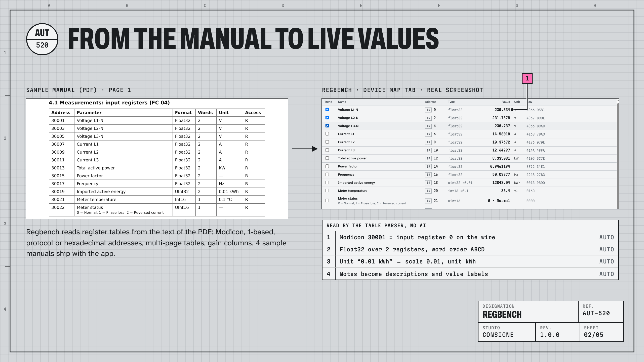
Task: Click the IR badge for Frequency
Action: tap(428, 175)
